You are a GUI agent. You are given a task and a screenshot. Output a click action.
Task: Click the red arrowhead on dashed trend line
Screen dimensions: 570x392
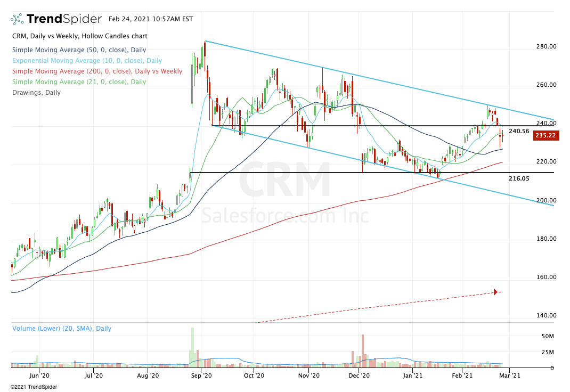pos(495,292)
